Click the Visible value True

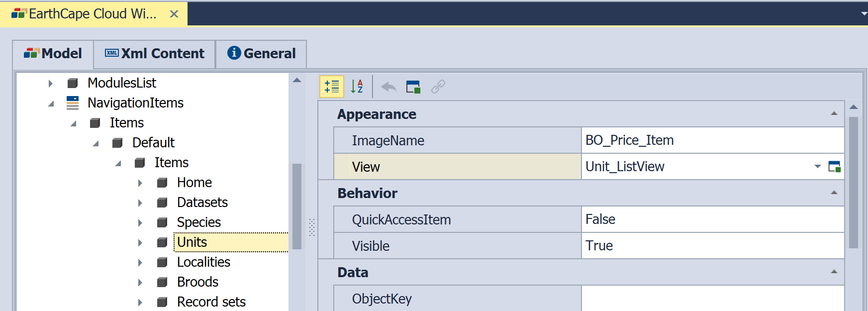pos(713,246)
